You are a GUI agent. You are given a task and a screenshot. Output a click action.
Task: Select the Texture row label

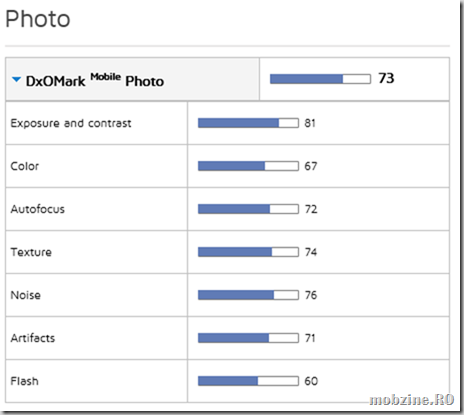[31, 252]
